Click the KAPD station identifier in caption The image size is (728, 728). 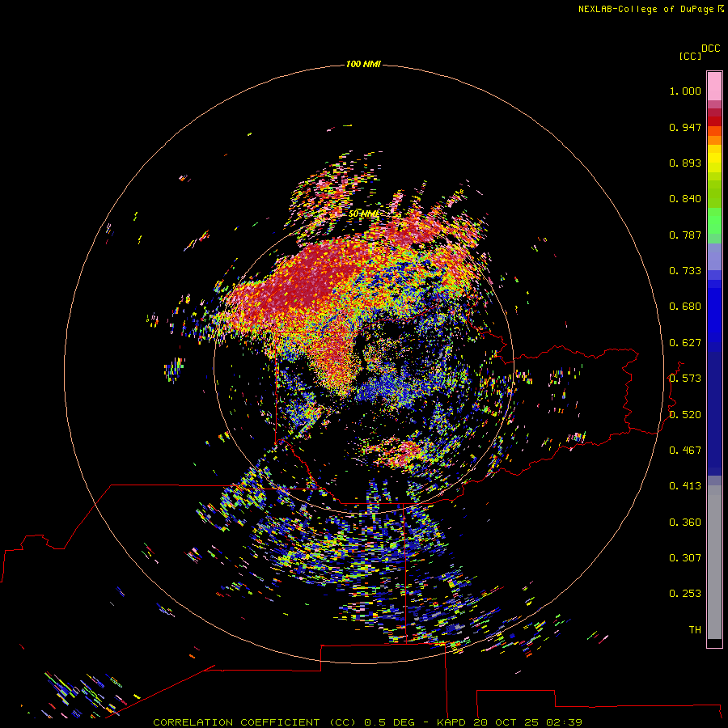[x=451, y=722]
